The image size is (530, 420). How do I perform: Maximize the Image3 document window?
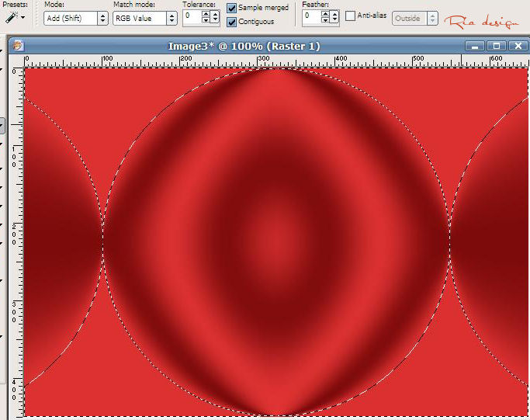point(496,46)
